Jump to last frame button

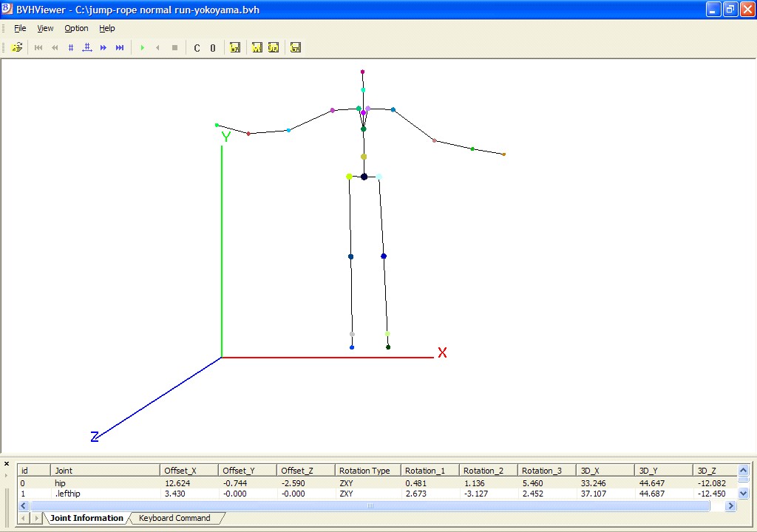[x=120, y=48]
